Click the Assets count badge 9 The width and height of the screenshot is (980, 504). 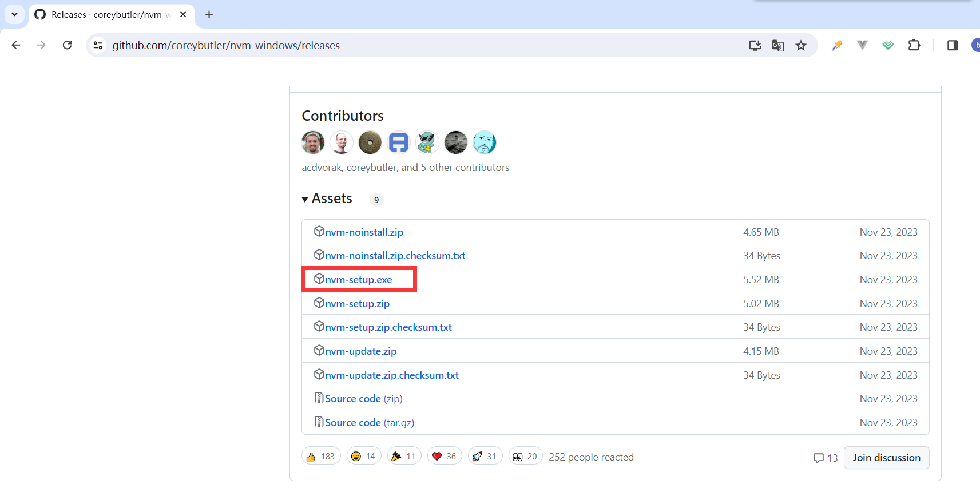[x=376, y=200]
